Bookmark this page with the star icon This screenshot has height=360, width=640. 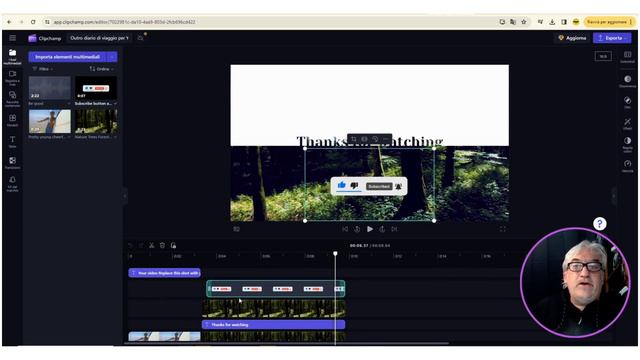524,22
